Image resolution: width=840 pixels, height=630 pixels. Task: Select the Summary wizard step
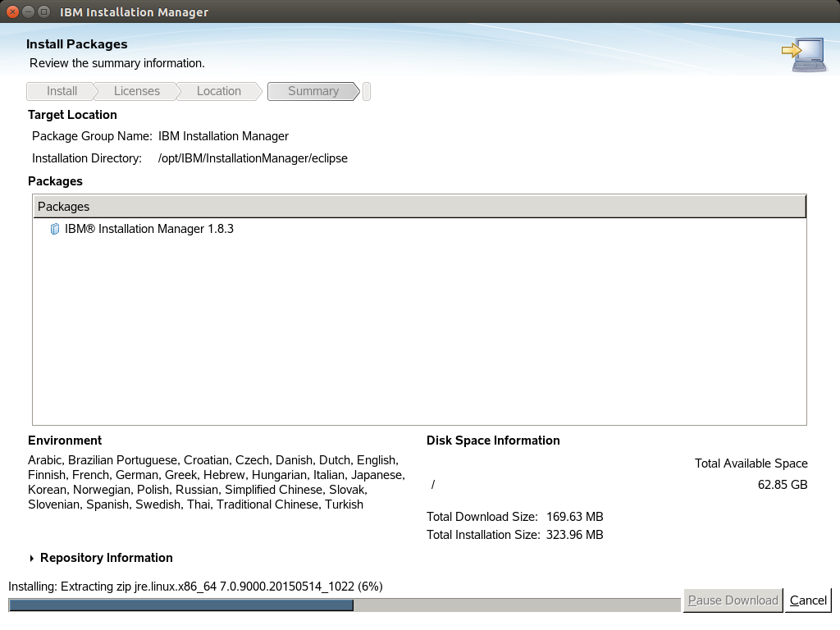[x=313, y=91]
